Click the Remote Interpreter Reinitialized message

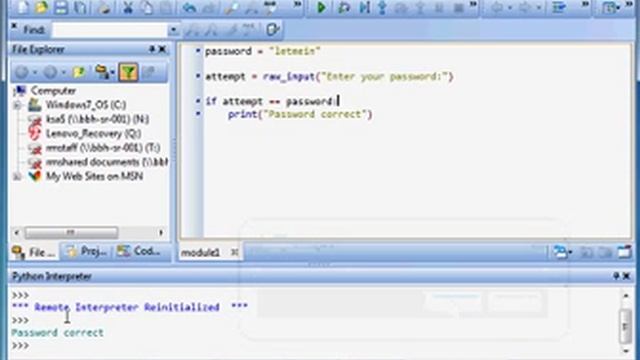click(x=130, y=307)
